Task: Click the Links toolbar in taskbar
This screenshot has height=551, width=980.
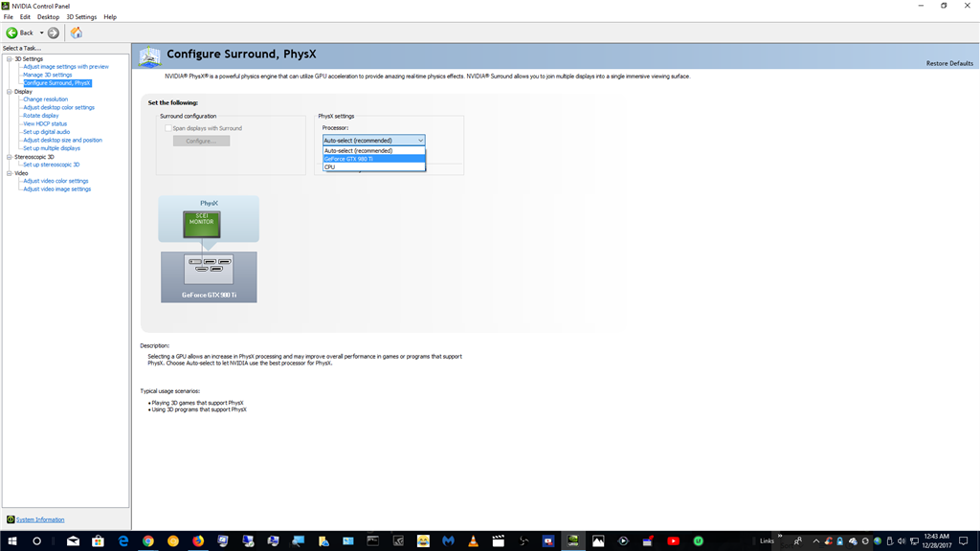Action: click(x=767, y=541)
